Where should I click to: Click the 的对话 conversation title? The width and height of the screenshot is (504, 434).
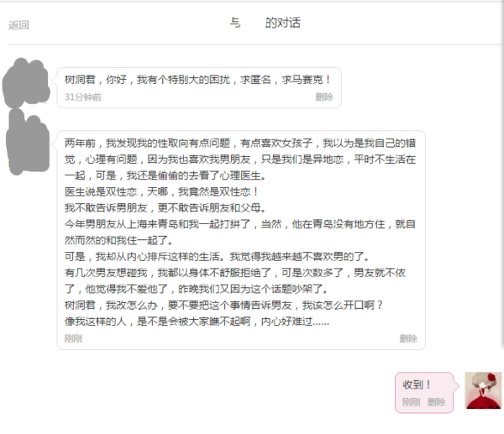tap(282, 23)
